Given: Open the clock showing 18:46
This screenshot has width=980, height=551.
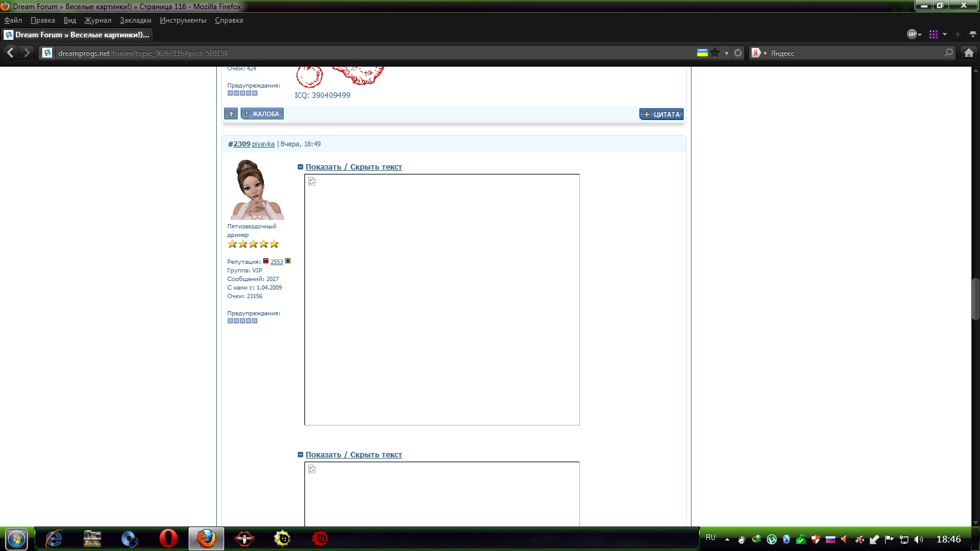Looking at the screenshot, I should coord(948,539).
